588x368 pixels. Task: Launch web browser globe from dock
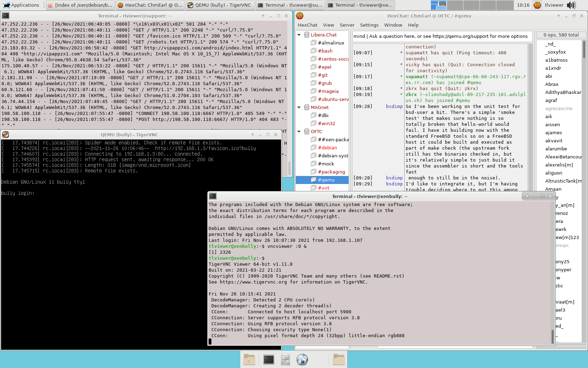(302, 359)
